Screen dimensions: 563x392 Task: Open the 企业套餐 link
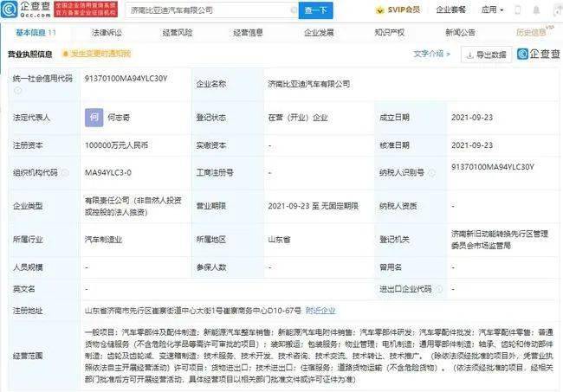pyautogui.click(x=451, y=10)
